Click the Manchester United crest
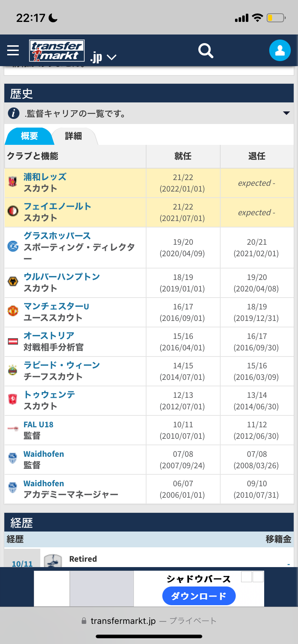The width and height of the screenshot is (298, 644). pos(13,311)
